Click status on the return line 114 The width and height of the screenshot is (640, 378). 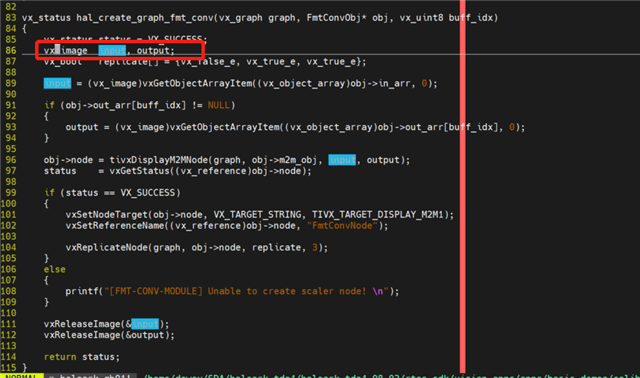tap(98, 357)
